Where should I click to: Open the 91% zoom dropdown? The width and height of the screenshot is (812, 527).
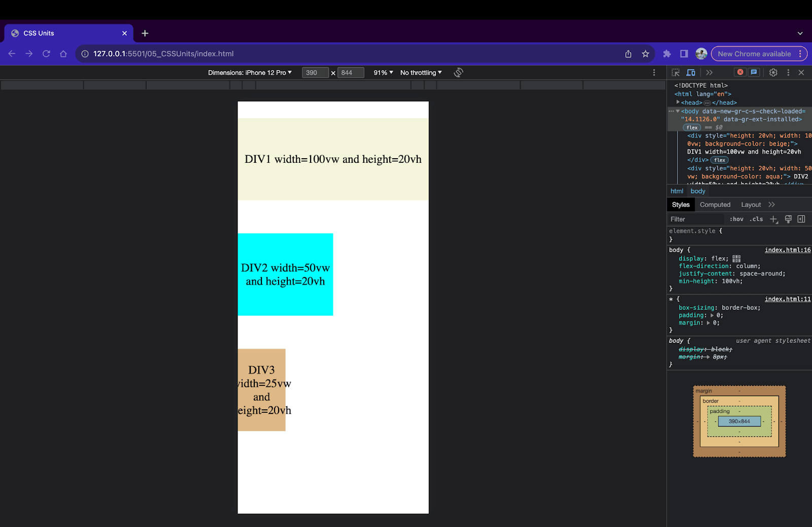point(382,73)
